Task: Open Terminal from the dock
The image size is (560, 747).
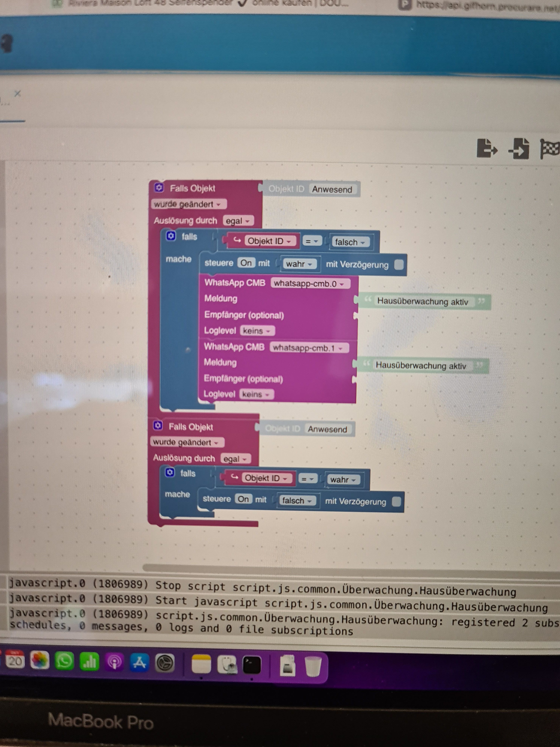Action: (252, 665)
